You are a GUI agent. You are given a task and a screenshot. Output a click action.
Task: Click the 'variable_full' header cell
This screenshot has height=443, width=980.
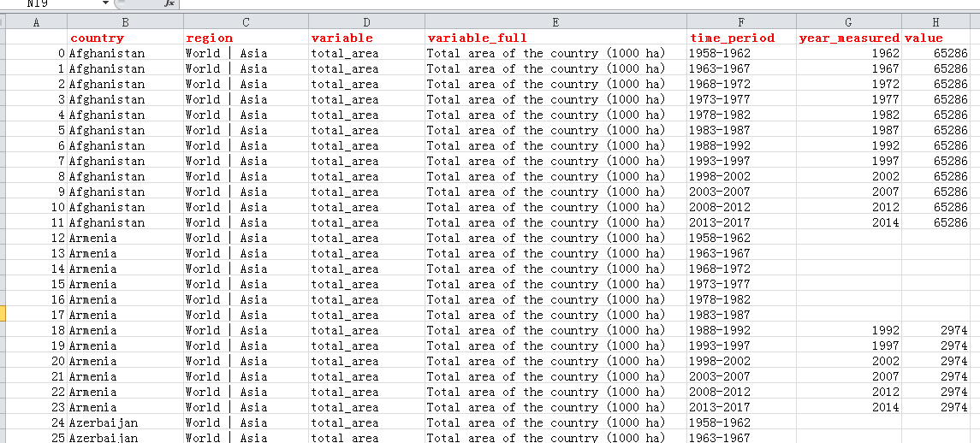(x=555, y=38)
